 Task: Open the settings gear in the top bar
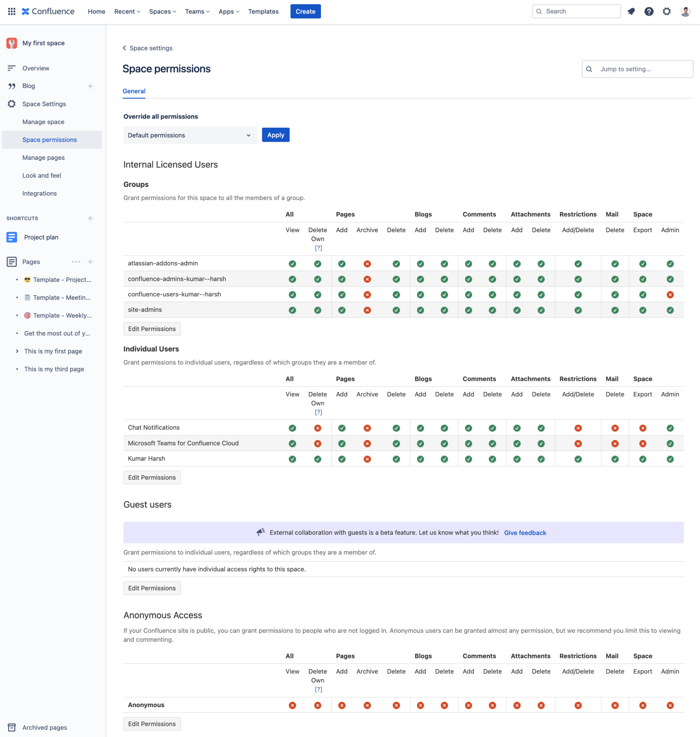[667, 11]
